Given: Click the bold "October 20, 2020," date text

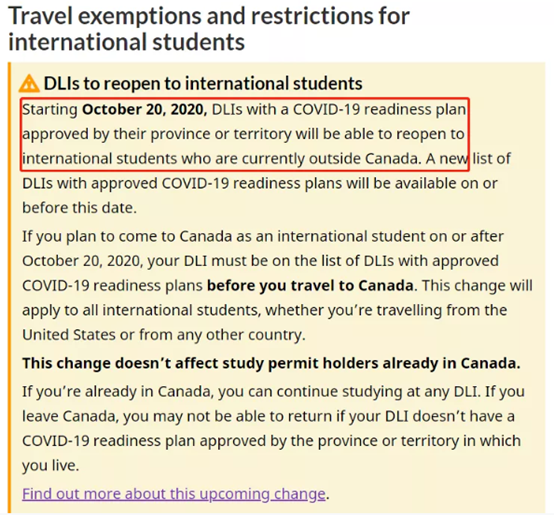Looking at the screenshot, I should (145, 109).
